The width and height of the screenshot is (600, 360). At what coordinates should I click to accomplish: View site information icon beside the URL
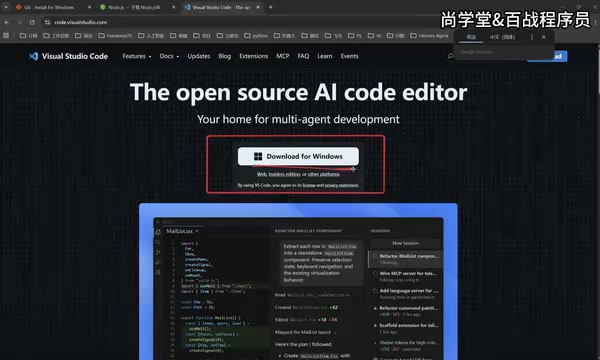(47, 22)
